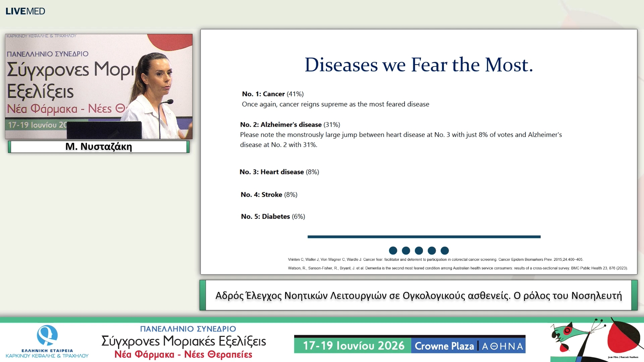The height and width of the screenshot is (362, 644).
Task: Select the fifth navy slide dot
Action: tap(445, 250)
